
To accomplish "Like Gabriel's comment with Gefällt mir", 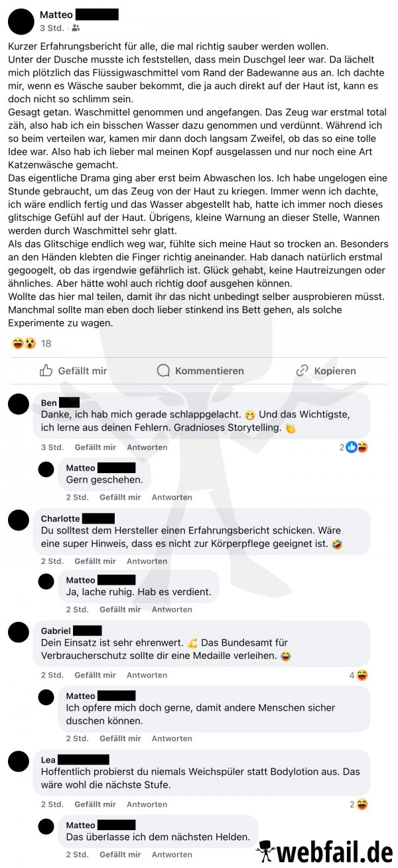I will coord(96,675).
